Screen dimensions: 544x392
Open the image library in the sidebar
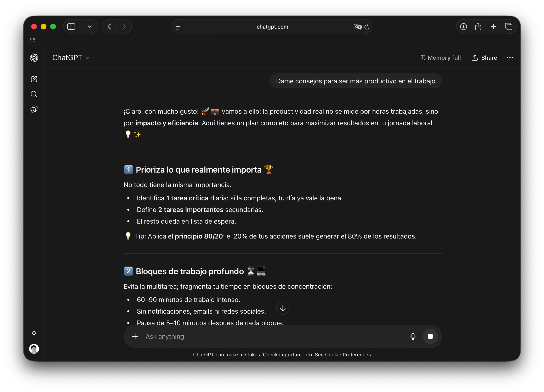[34, 109]
